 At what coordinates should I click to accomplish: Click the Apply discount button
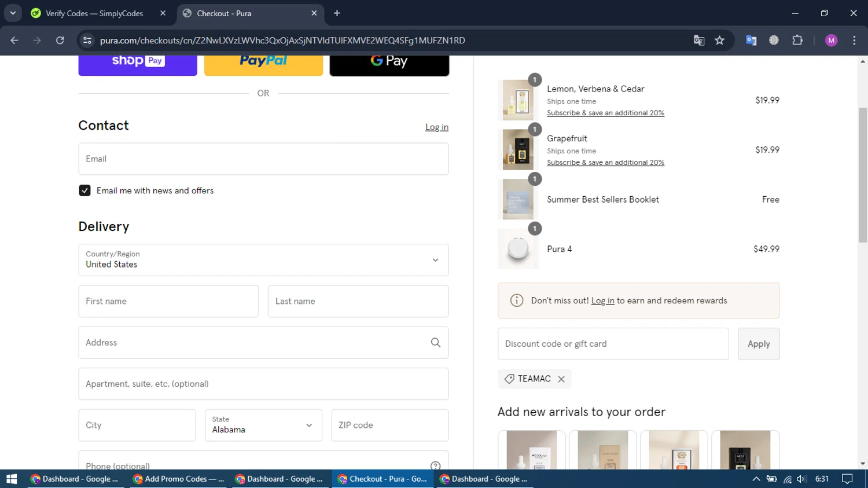click(759, 344)
